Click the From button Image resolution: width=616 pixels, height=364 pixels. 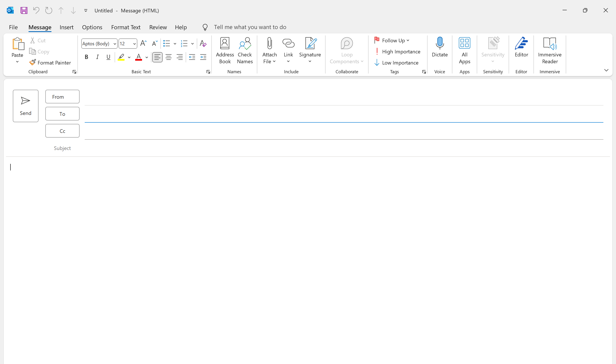pos(62,97)
